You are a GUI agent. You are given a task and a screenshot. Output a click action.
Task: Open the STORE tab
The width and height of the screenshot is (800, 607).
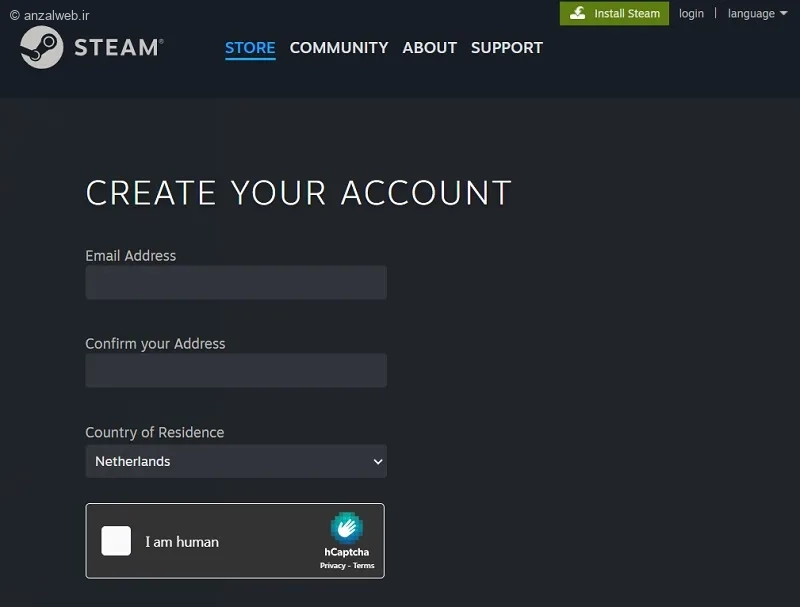250,48
